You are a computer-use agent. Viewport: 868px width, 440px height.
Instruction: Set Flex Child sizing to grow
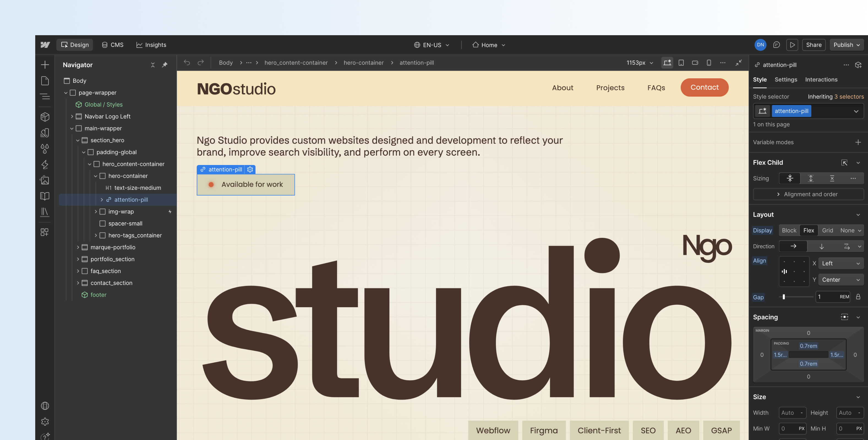pyautogui.click(x=811, y=178)
